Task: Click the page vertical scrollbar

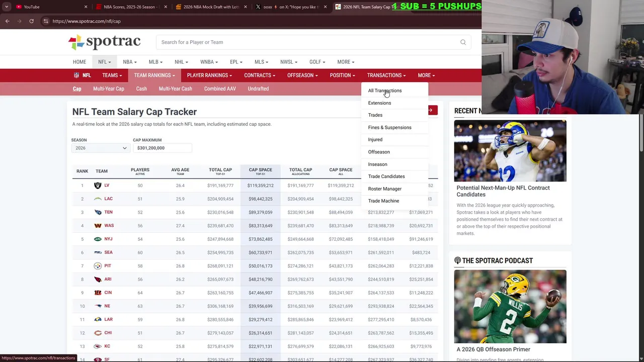Action: coord(641,132)
